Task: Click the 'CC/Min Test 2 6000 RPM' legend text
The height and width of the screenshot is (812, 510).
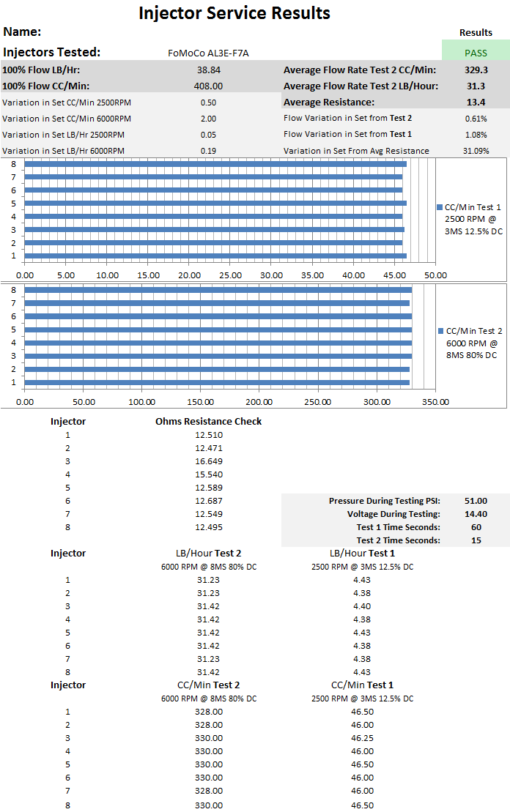Action: (473, 343)
